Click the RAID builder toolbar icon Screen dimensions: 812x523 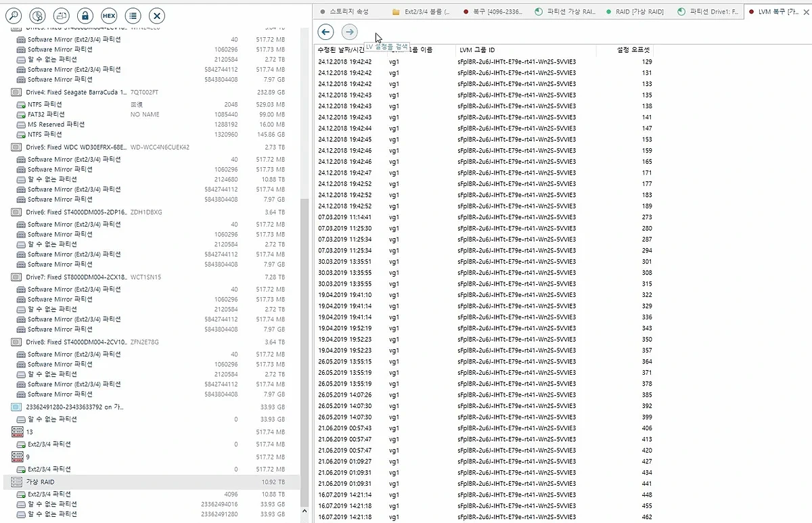coord(62,15)
